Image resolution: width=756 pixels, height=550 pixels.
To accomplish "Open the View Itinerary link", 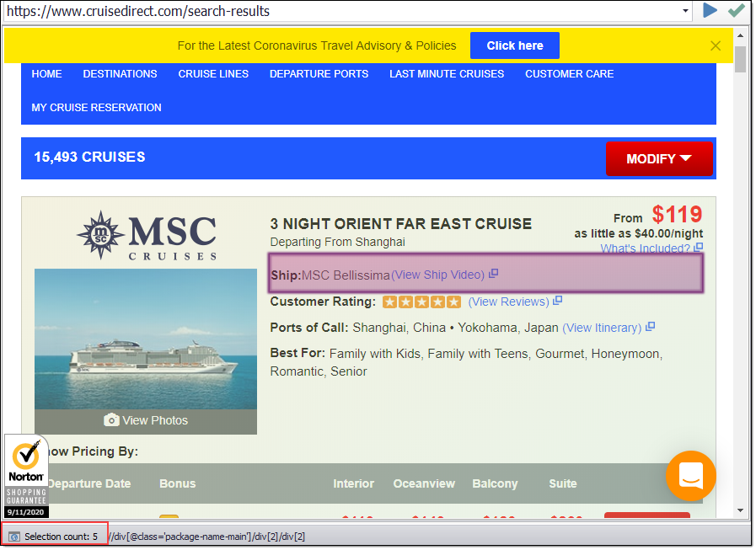I will [x=602, y=328].
